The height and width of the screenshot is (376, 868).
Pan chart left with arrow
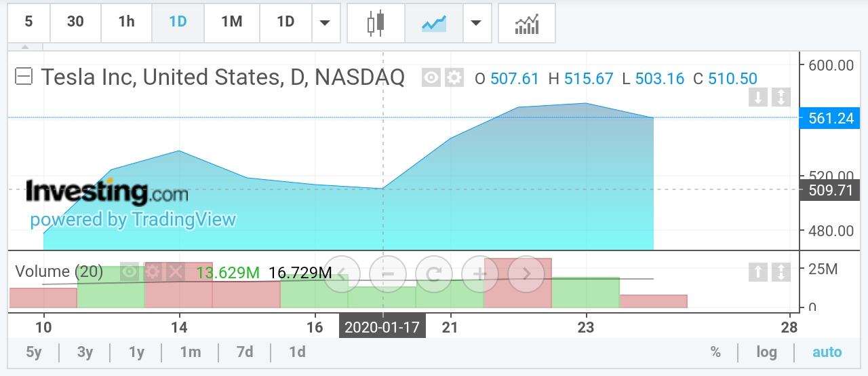coord(341,274)
